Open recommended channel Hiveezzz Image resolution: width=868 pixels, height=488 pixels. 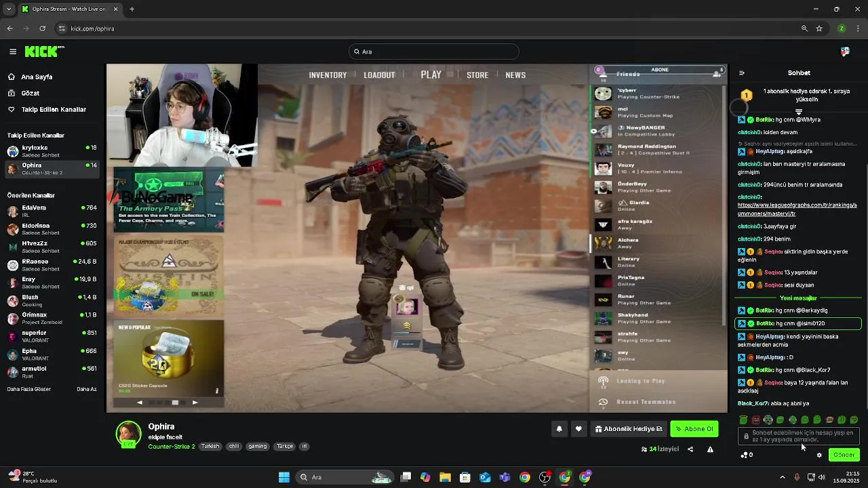tap(51, 246)
